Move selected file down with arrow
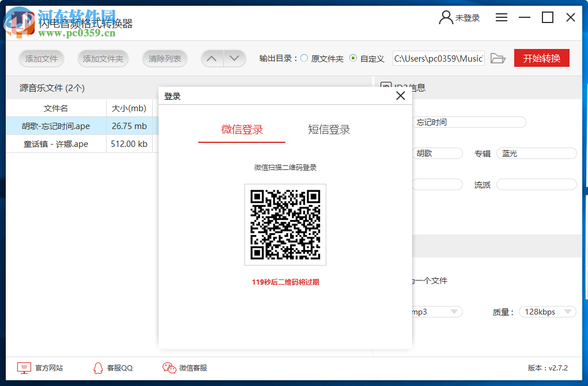 coord(235,58)
